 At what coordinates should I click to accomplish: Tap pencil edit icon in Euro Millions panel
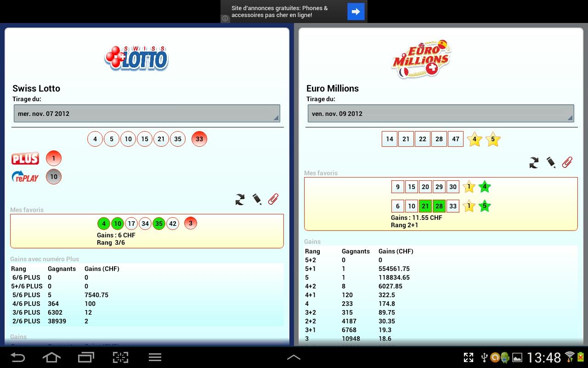[551, 162]
